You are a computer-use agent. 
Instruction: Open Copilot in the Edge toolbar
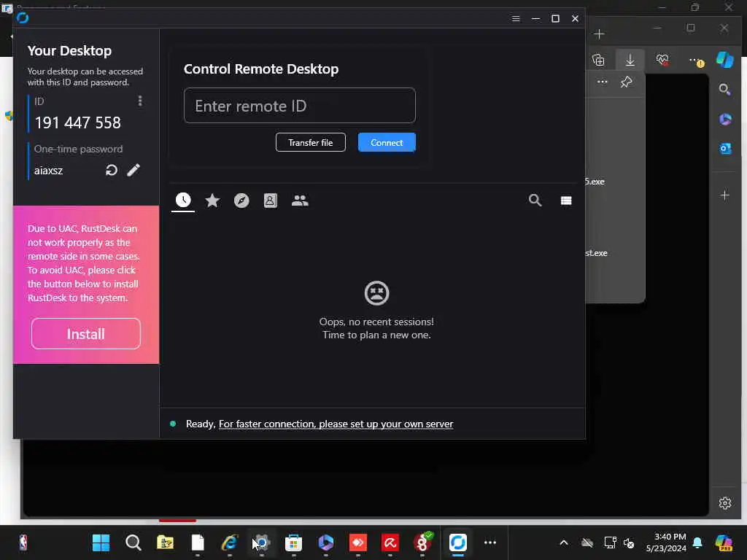724,60
